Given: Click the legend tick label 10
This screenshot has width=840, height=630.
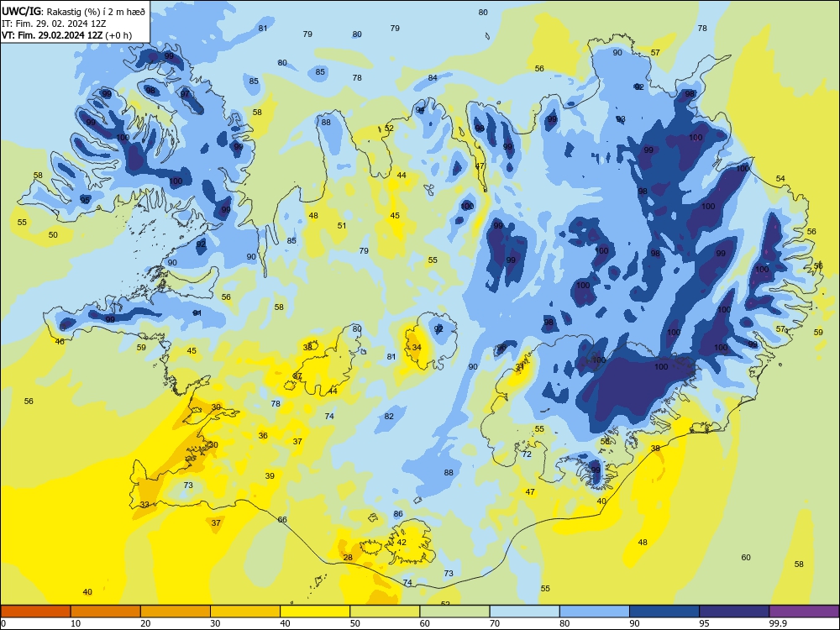Looking at the screenshot, I should [76, 623].
